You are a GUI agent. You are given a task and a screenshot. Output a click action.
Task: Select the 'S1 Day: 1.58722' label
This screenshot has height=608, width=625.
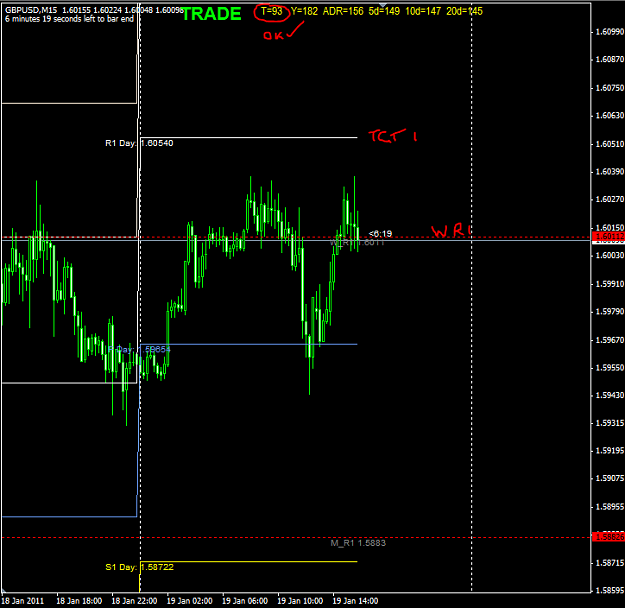click(x=140, y=567)
